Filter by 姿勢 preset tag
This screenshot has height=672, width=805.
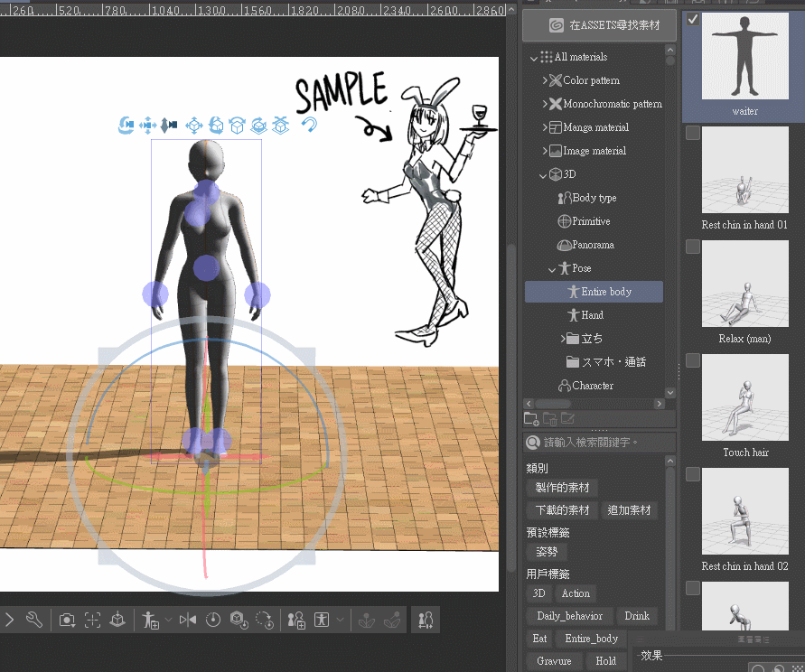[x=547, y=552]
